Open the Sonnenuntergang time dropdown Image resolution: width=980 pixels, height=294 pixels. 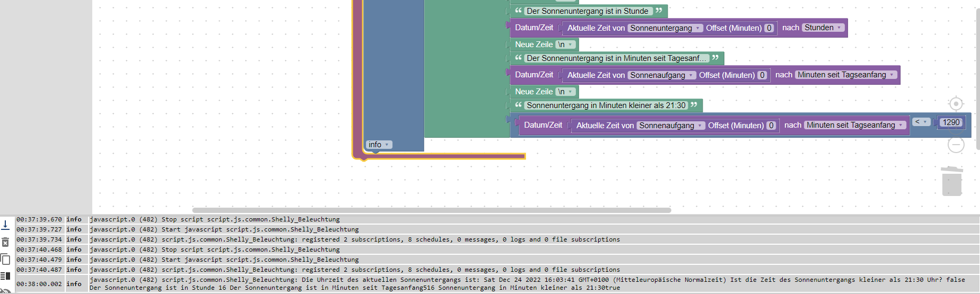[x=665, y=28]
